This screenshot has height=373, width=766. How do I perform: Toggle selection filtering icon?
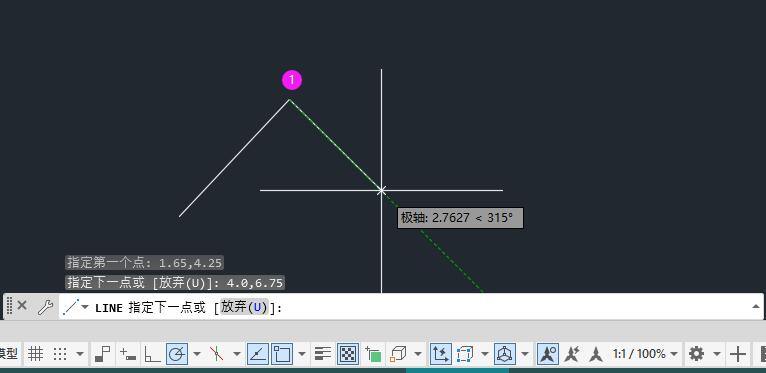tap(465, 353)
